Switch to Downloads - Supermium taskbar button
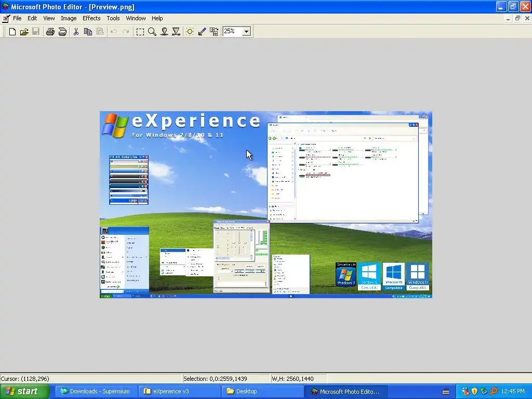The height and width of the screenshot is (399, 532). (96, 391)
